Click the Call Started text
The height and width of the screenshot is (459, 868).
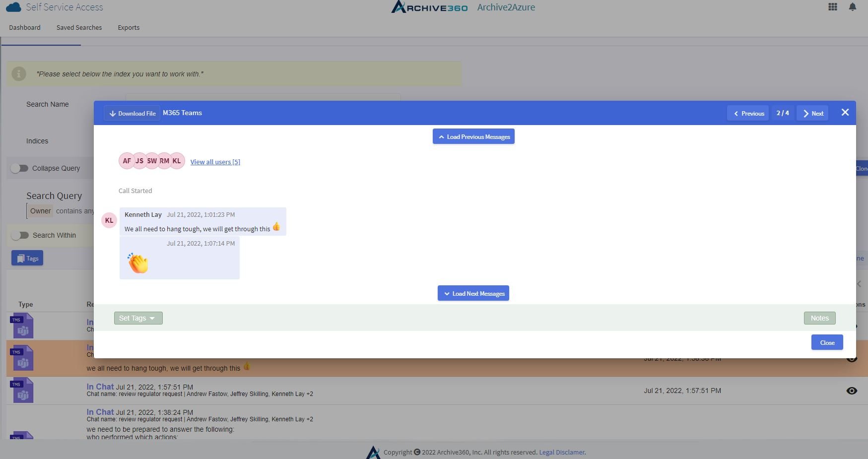click(x=135, y=191)
